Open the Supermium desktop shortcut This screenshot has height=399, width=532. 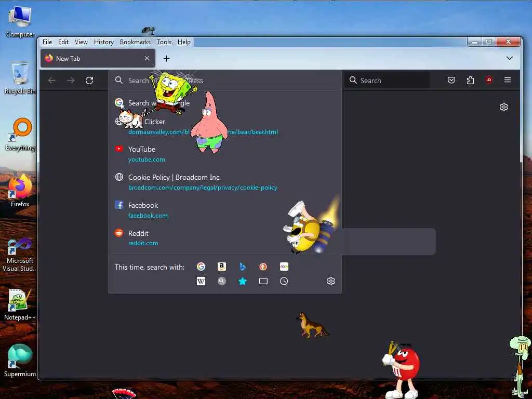pos(20,361)
